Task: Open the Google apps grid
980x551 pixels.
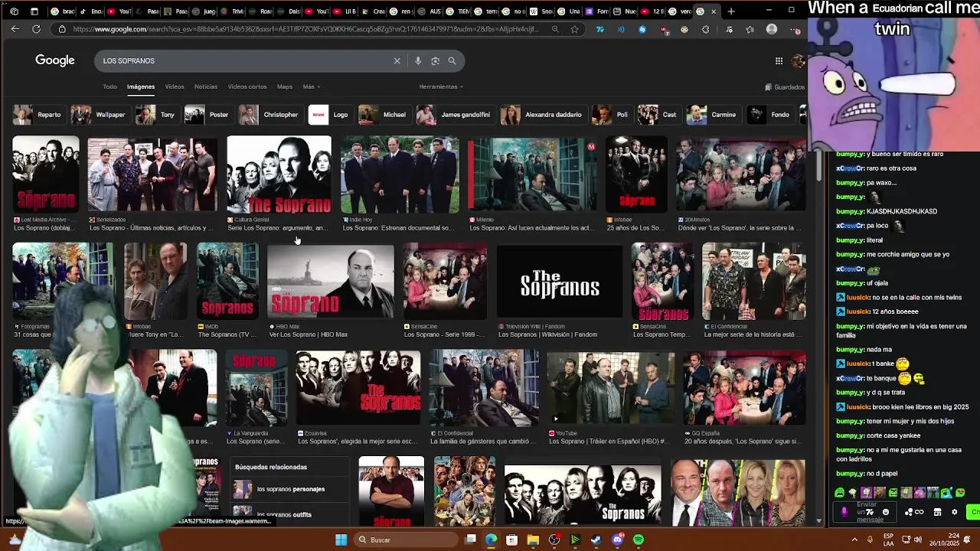Action: 779,60
